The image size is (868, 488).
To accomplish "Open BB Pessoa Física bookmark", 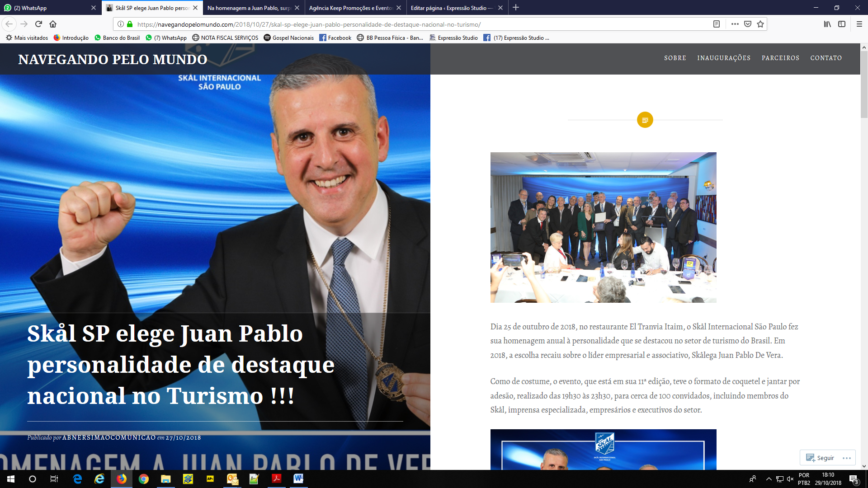I will 390,38.
